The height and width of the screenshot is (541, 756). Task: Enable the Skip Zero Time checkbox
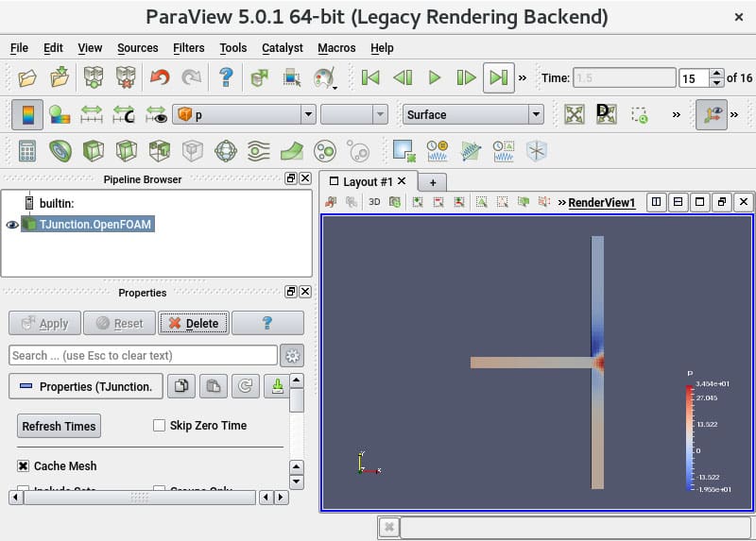[159, 426]
